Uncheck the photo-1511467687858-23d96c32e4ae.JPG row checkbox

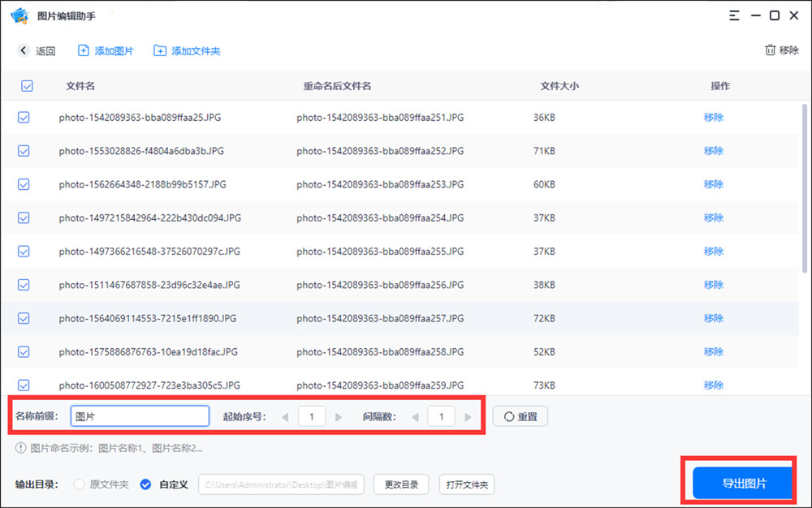click(x=24, y=285)
